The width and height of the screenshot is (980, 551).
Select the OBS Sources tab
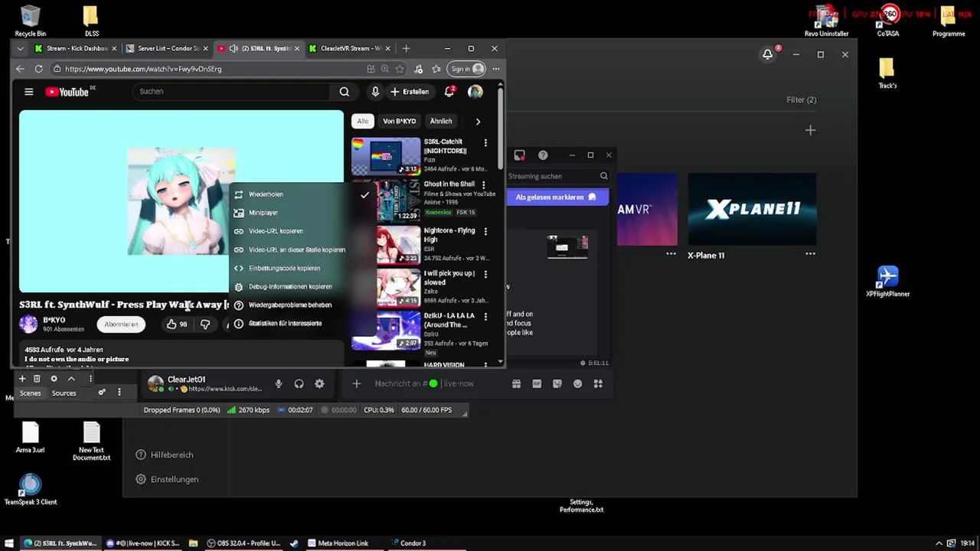(x=64, y=393)
